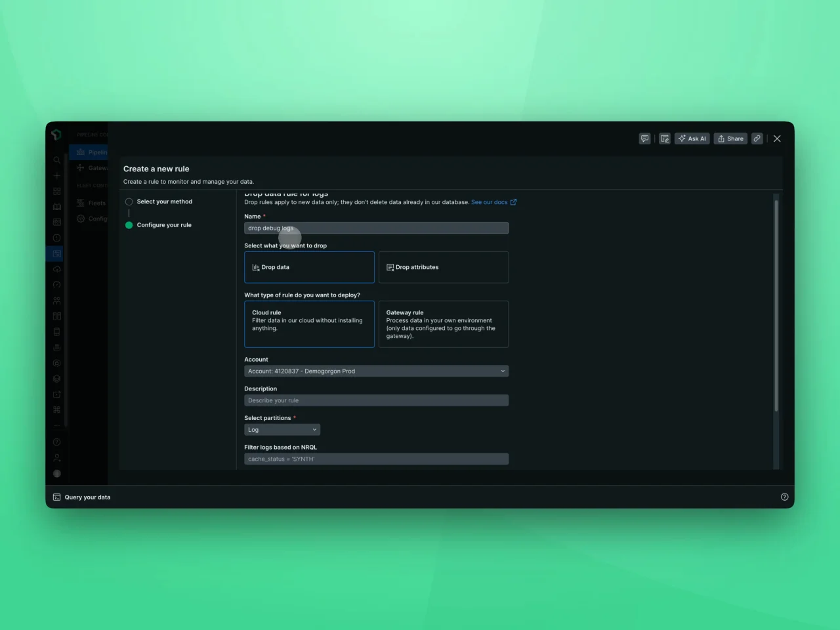Click the Create a new rule heading

coord(156,169)
